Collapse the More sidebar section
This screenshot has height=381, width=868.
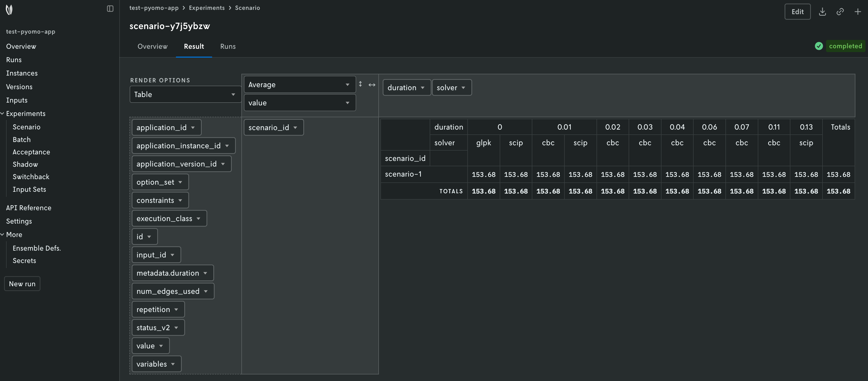tap(2, 234)
